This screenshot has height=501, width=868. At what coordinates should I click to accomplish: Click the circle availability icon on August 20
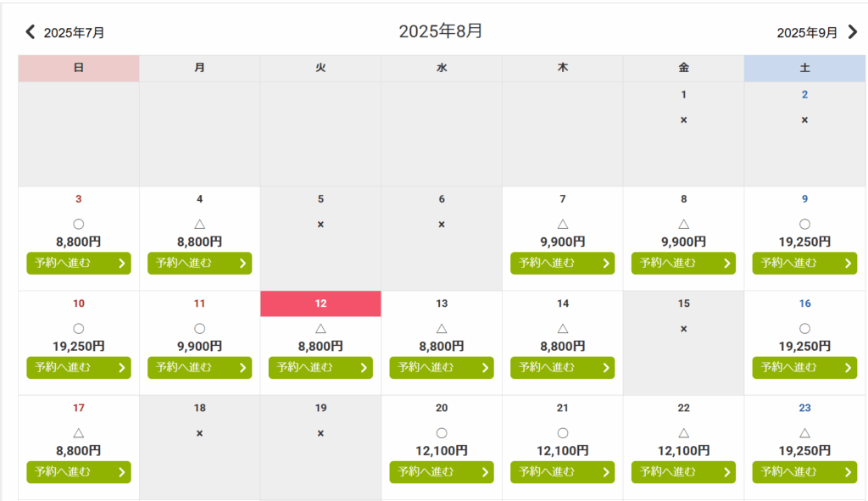tap(442, 433)
